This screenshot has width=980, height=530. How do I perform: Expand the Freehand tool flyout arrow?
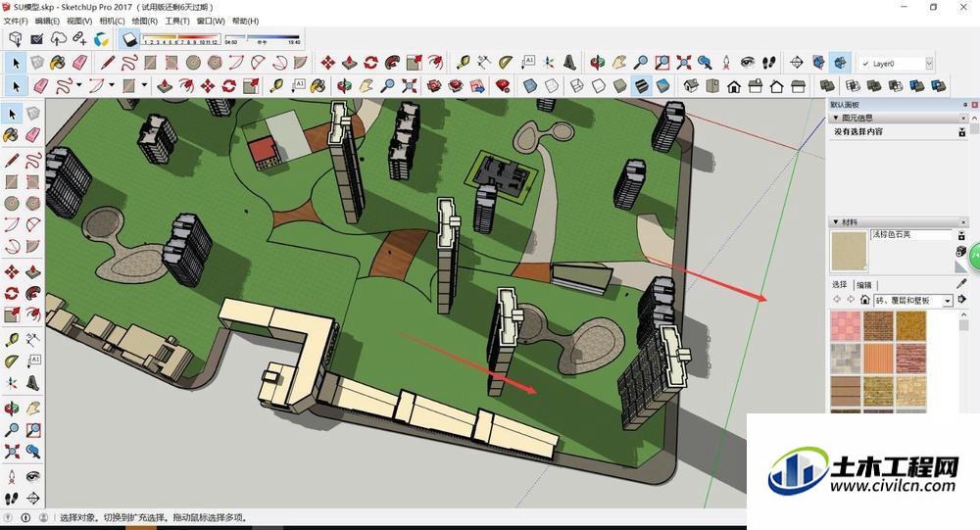click(x=78, y=84)
